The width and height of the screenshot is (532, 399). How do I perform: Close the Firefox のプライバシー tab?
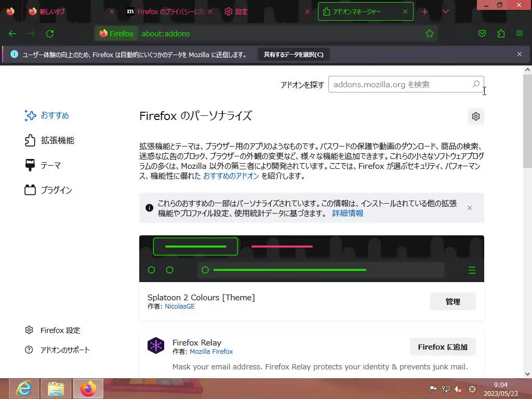pyautogui.click(x=210, y=11)
